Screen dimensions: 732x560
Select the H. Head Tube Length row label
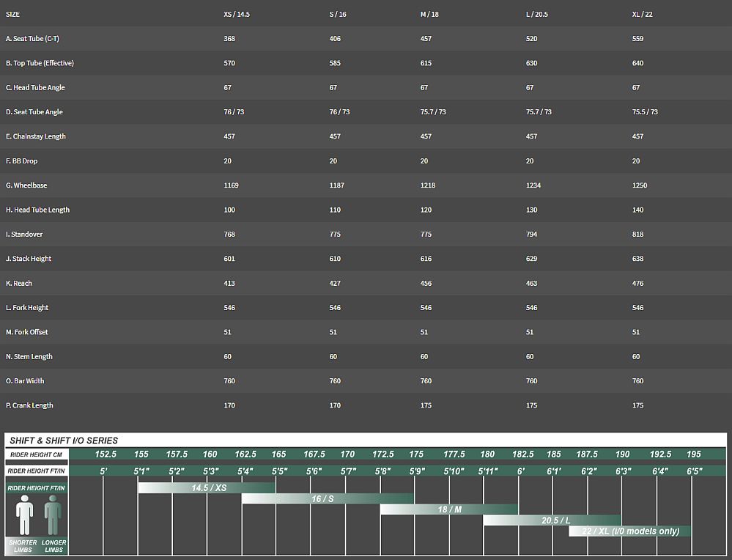(x=37, y=210)
